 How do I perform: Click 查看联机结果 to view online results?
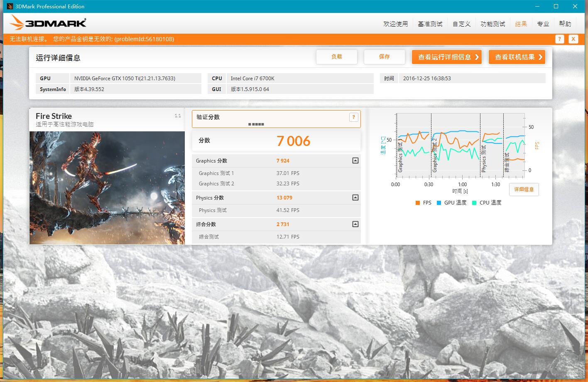[x=517, y=57]
